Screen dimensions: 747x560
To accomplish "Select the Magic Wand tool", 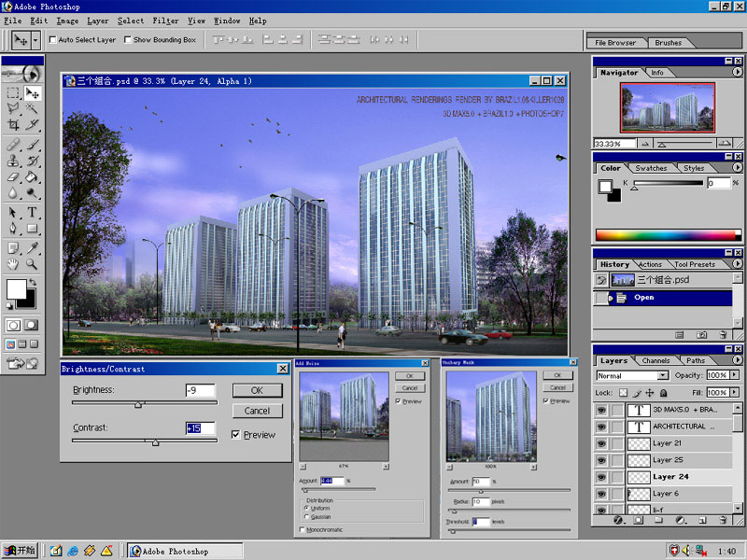I will [x=32, y=108].
